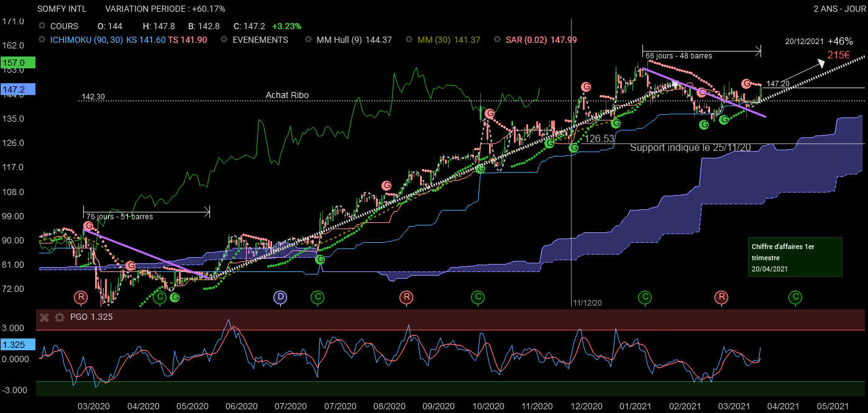This screenshot has height=413, width=868.
Task: Click the 'SOMFY INTL' ticker title
Action: 62,9
